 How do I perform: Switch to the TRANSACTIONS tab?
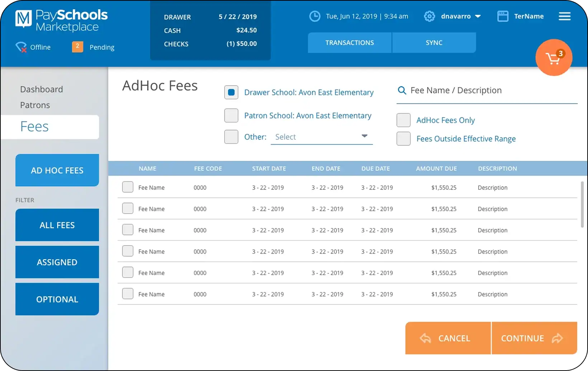click(x=350, y=43)
